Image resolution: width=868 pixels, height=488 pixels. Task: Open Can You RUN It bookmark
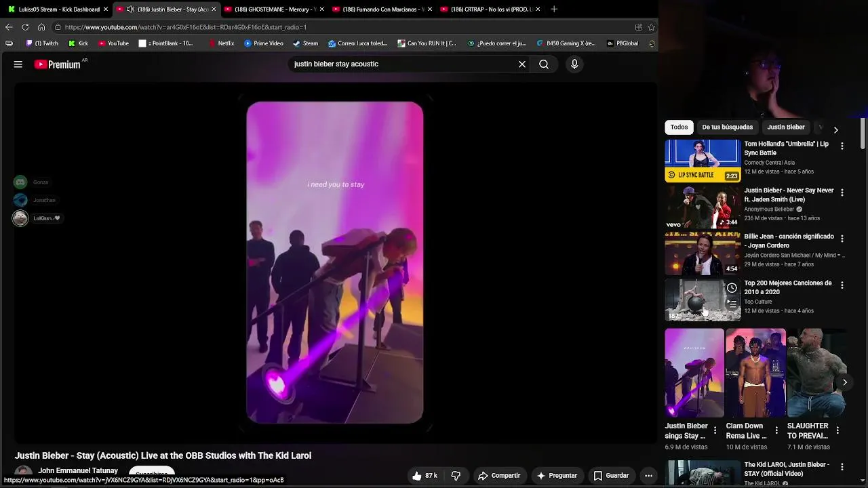tap(427, 43)
